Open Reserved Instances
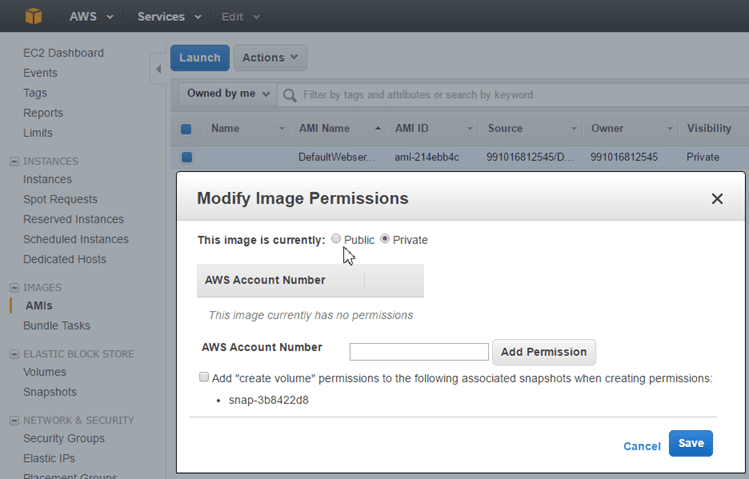749x479 pixels. coord(73,219)
